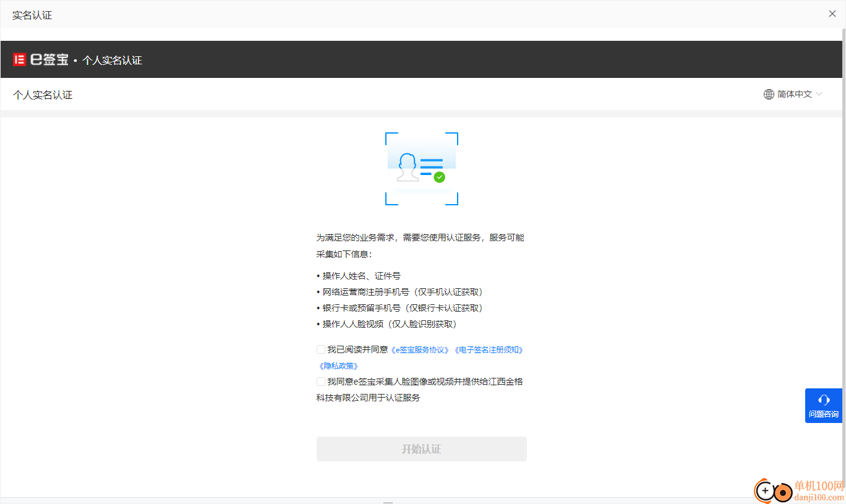The width and height of the screenshot is (846, 504).
Task: Click the 开始认证 button
Action: (x=422, y=449)
